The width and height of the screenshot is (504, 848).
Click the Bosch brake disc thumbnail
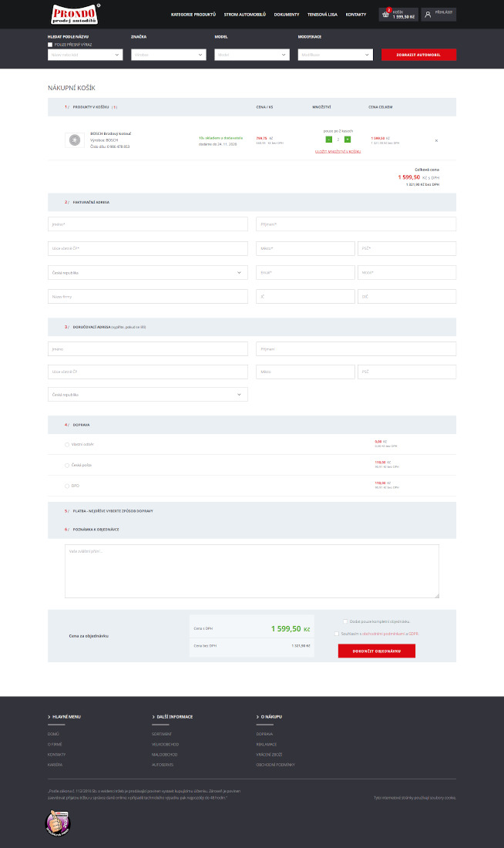75,140
